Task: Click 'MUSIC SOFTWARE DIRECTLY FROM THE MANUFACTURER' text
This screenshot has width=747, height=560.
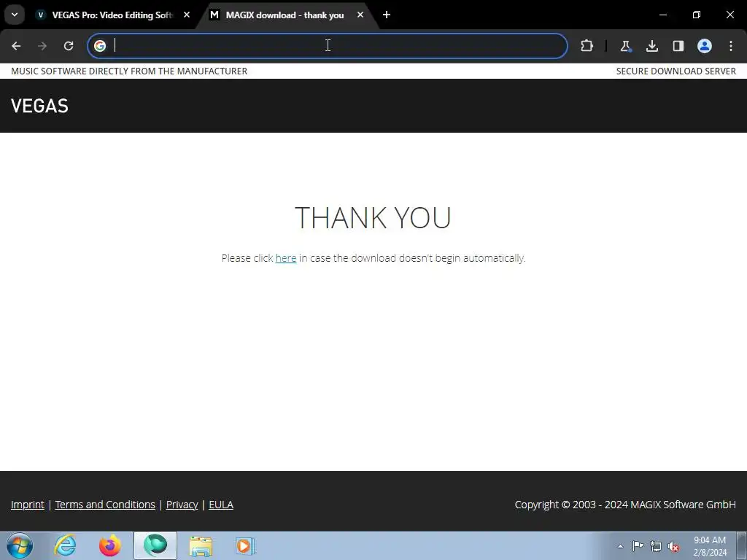Action: pyautogui.click(x=129, y=71)
